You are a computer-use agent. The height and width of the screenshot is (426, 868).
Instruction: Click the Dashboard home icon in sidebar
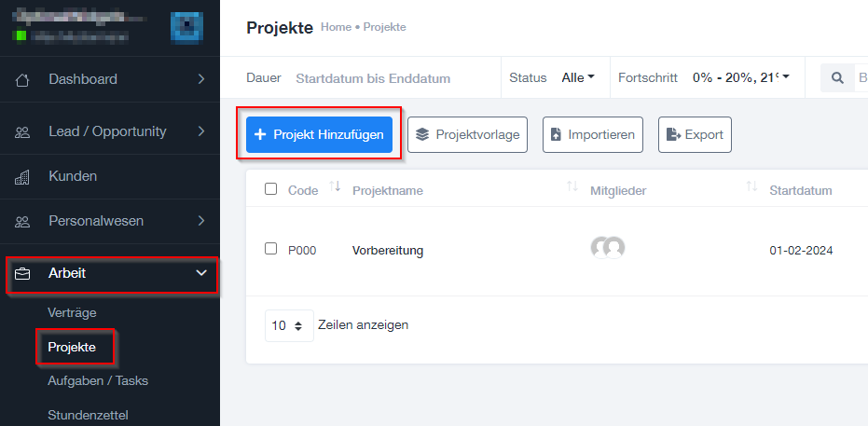[22, 79]
